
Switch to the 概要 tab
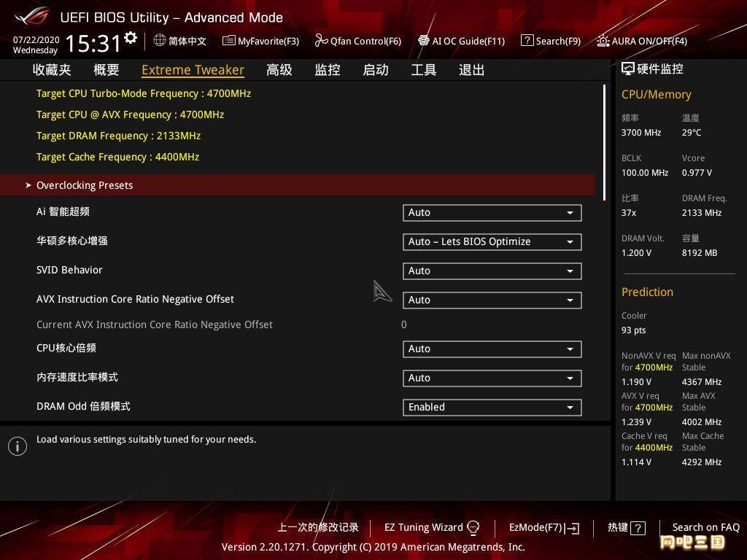tap(107, 70)
